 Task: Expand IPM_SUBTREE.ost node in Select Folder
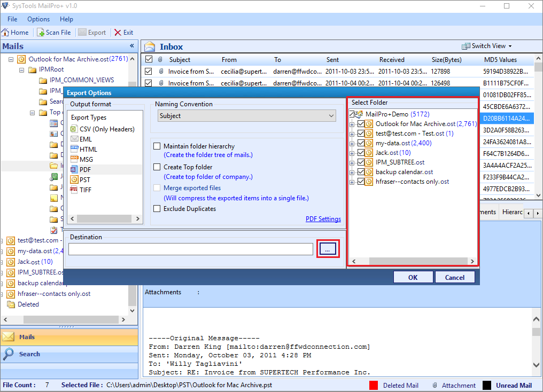point(352,163)
